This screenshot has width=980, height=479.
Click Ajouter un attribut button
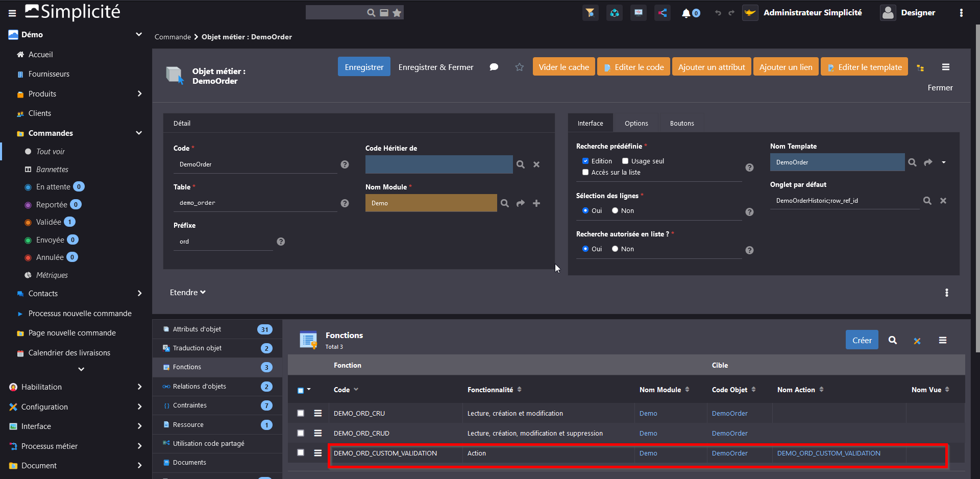pos(712,67)
